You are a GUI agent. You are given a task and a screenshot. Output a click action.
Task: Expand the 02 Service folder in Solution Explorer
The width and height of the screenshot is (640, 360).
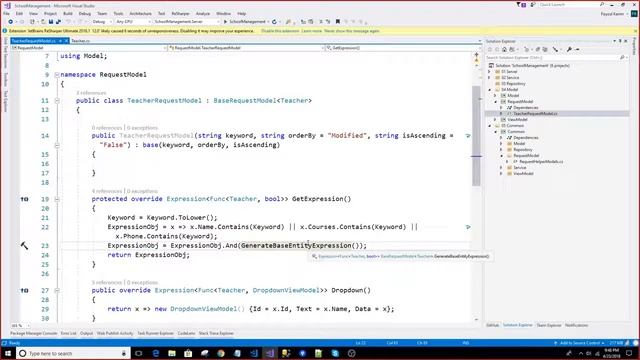point(490,78)
